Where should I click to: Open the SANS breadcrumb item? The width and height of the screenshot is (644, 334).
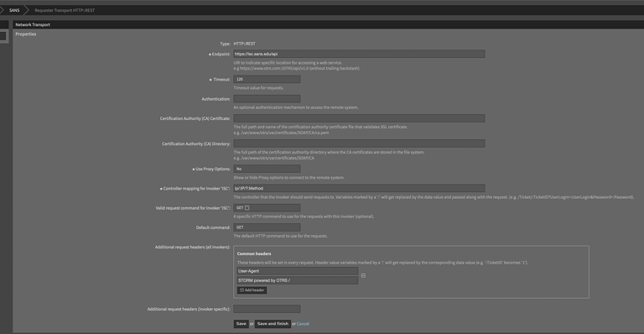point(14,10)
